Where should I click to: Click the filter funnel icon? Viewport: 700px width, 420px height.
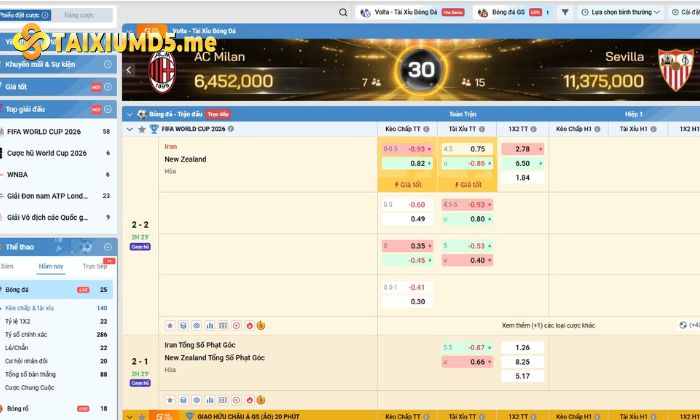click(565, 12)
